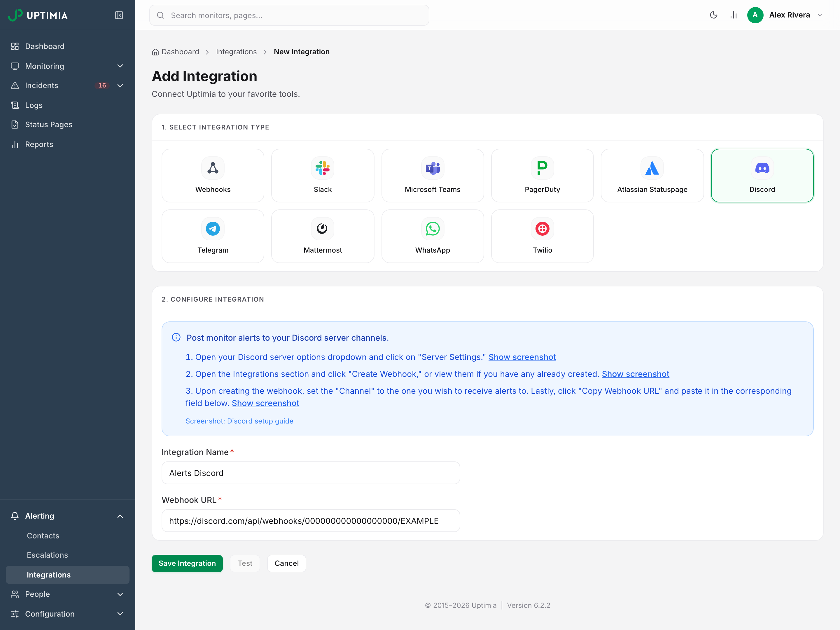Select the WhatsApp integration icon
Viewport: 840px width, 630px height.
point(433,229)
